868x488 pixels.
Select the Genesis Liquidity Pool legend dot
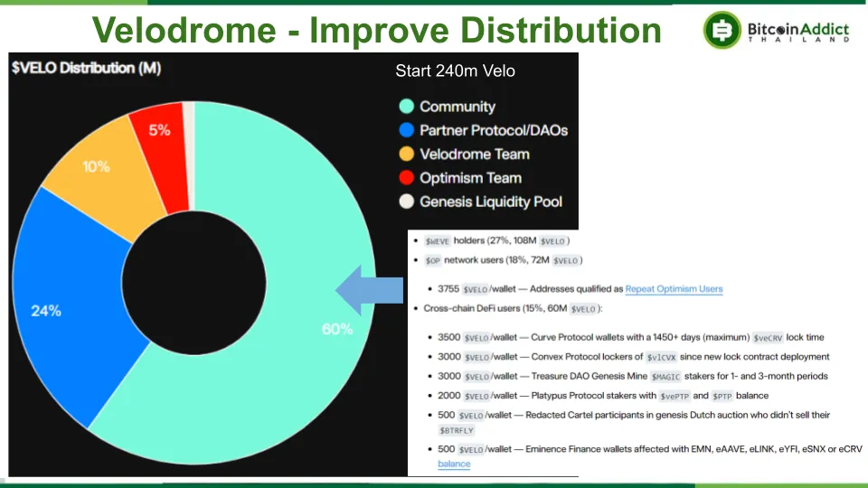(406, 202)
